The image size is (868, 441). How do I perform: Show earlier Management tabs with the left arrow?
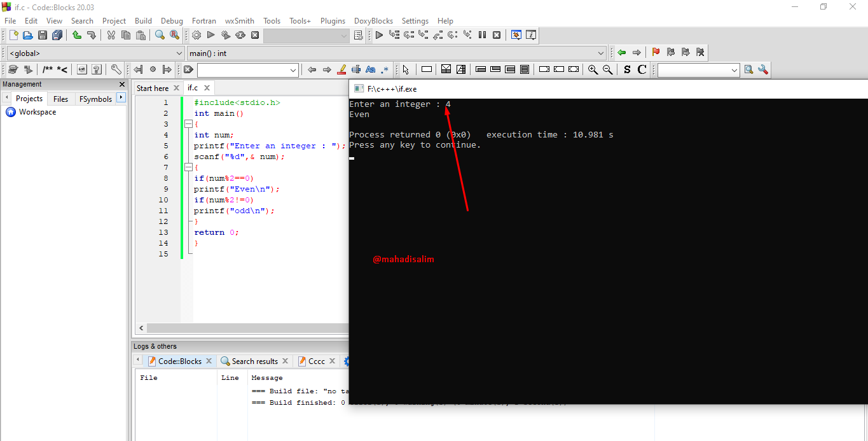point(6,98)
